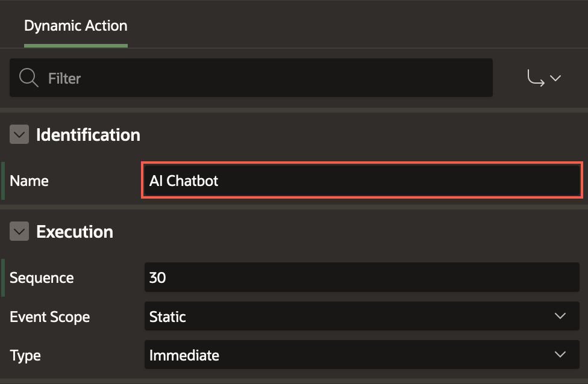Image resolution: width=588 pixels, height=384 pixels.
Task: Click the green changed indicator beside Name
Action: coord(3,181)
